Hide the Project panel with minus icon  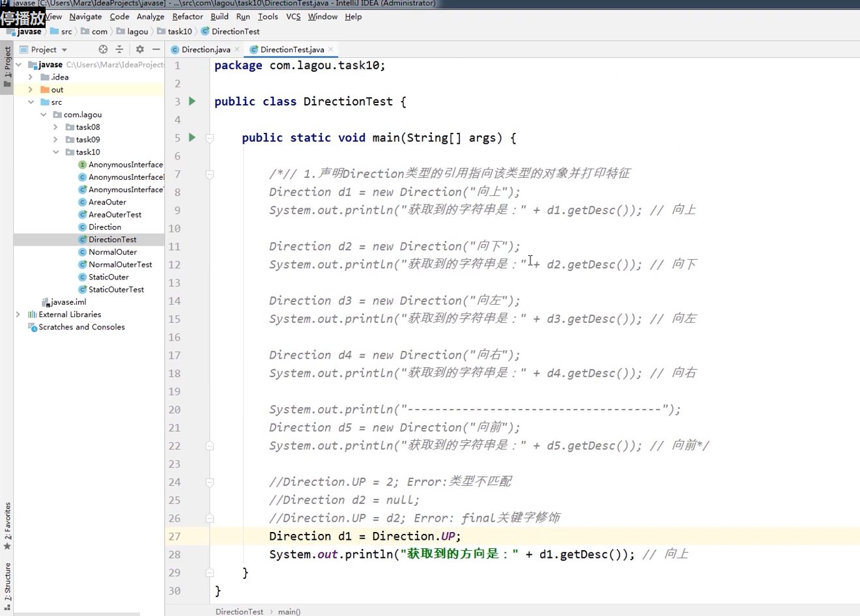coord(156,49)
